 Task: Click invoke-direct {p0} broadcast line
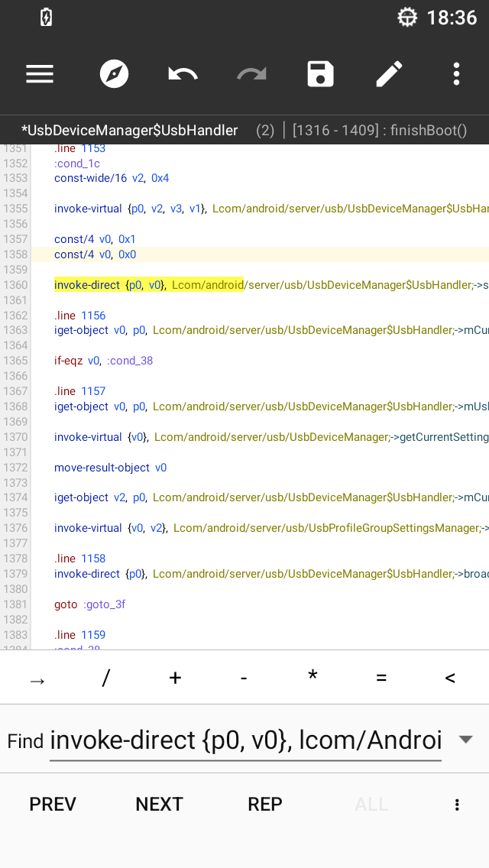point(271,574)
